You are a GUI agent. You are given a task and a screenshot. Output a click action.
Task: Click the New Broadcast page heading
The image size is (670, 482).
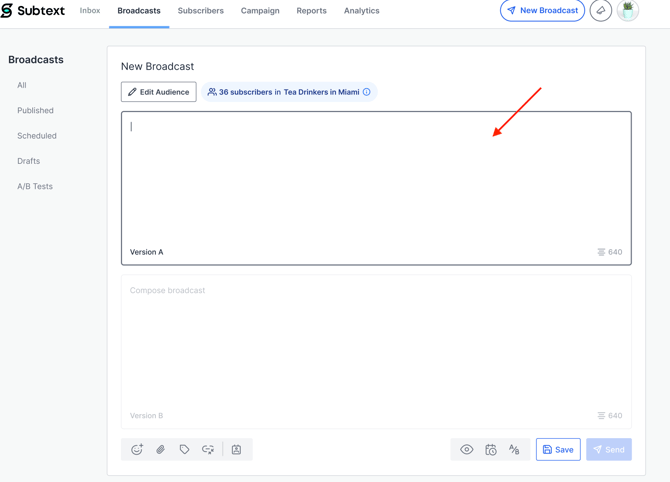[x=157, y=66]
